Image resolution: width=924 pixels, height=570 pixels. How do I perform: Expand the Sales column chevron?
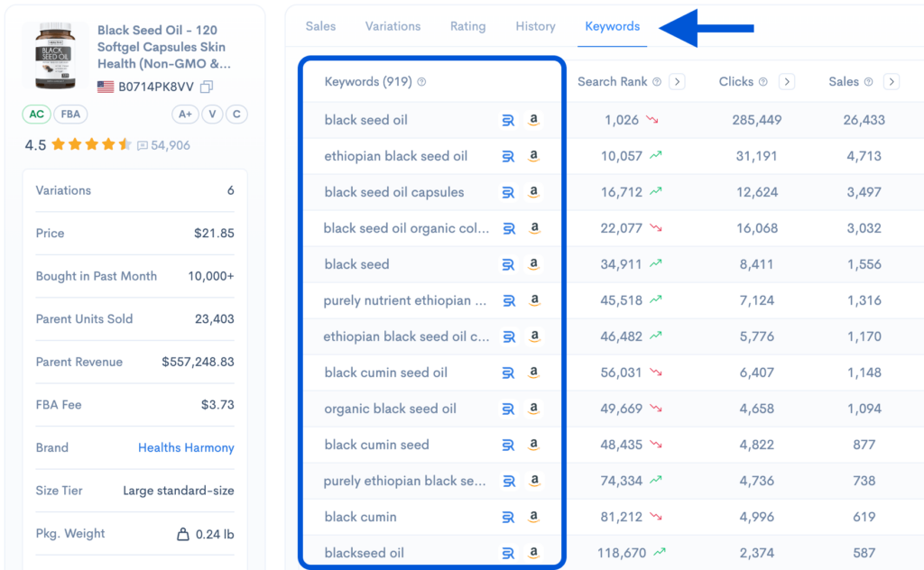[x=892, y=81]
